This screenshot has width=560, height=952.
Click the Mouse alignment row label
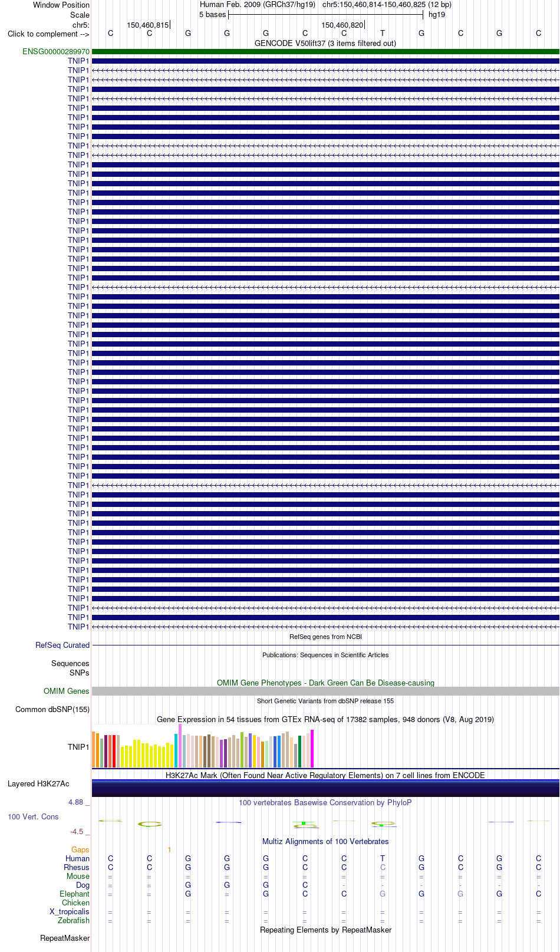pos(78,876)
